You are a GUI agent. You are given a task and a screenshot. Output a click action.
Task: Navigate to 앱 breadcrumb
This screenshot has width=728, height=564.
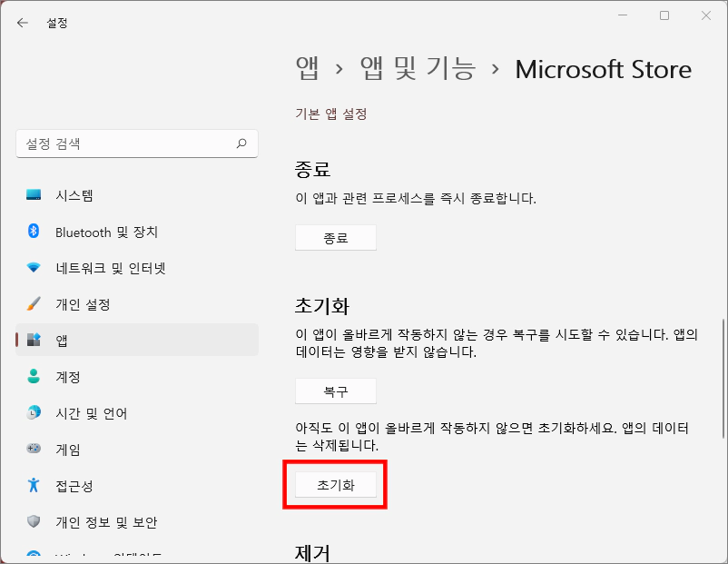(x=308, y=69)
